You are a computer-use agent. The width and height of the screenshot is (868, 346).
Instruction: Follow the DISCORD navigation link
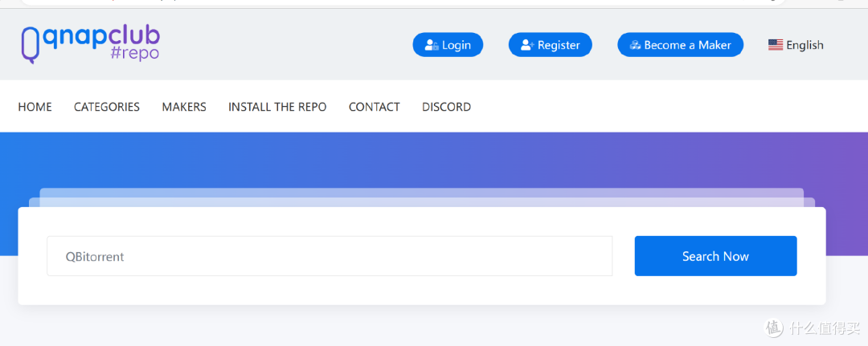pos(447,107)
